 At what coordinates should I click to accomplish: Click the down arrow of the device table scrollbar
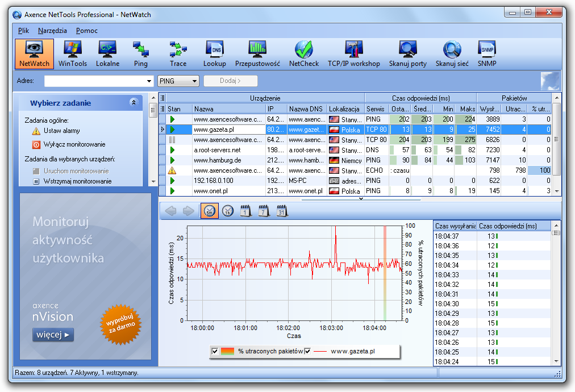tap(557, 191)
